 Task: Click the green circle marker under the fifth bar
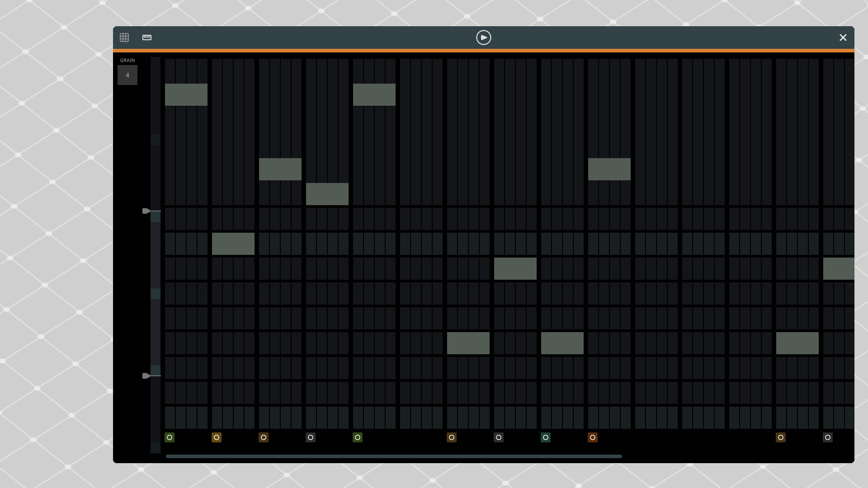[x=358, y=437]
